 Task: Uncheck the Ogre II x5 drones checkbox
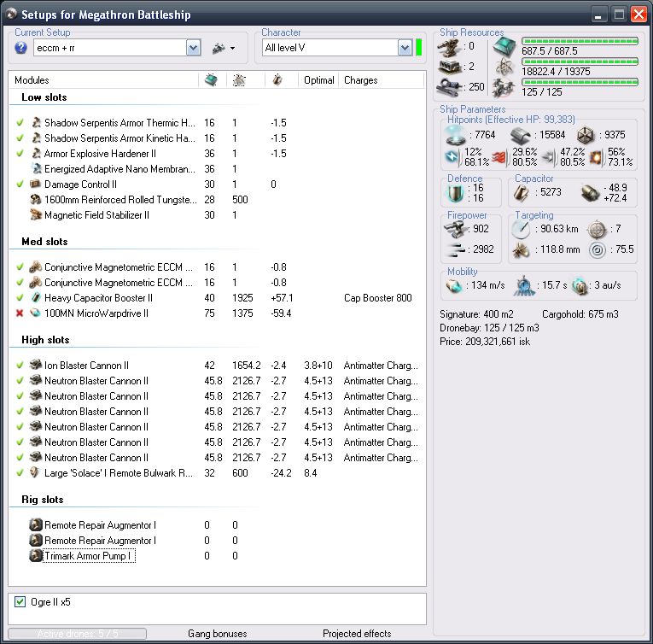point(20,601)
